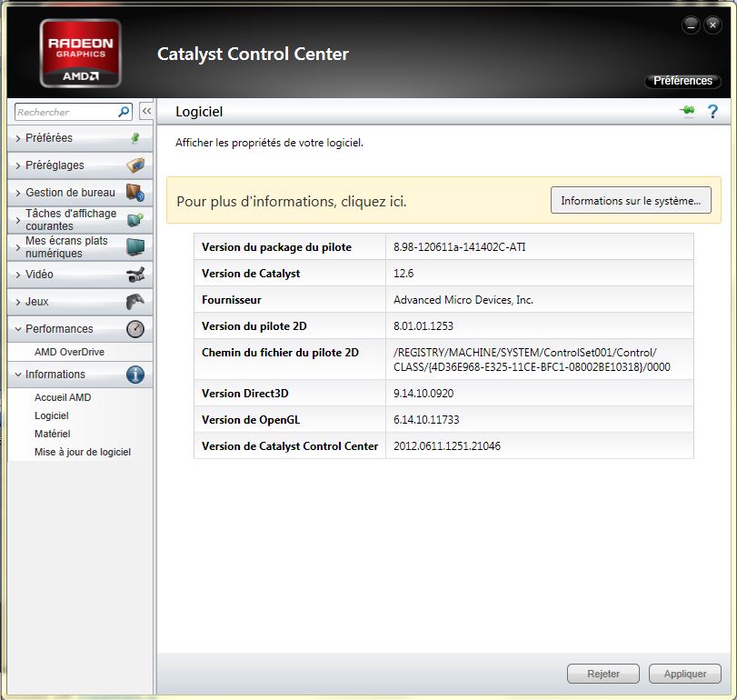Click the flat panel monitor icon
This screenshot has width=737, height=700.
tap(135, 246)
